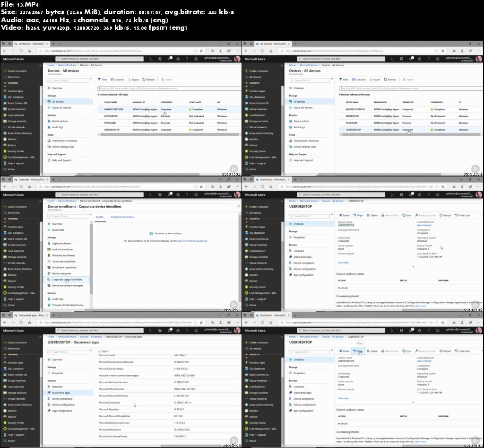Click browser refresh button in Discovered apps frame
484x448 pixels.
tap(21, 322)
